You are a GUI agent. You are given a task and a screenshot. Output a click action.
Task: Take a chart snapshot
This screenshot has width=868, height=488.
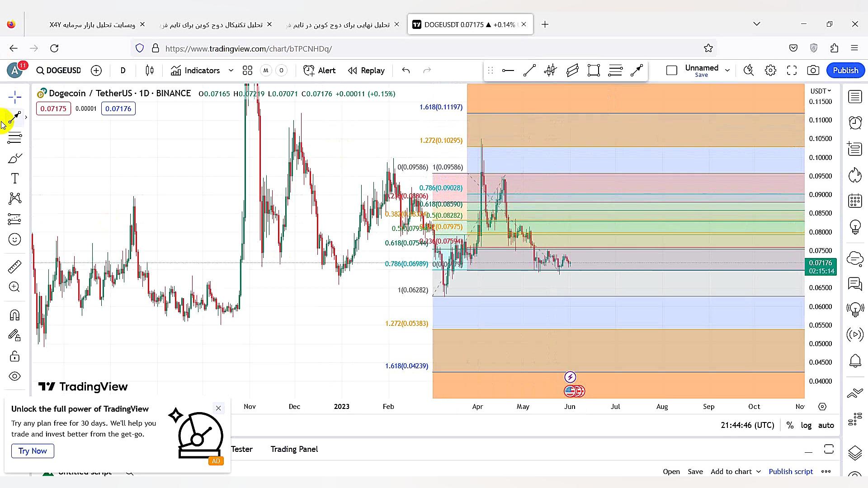tap(813, 70)
